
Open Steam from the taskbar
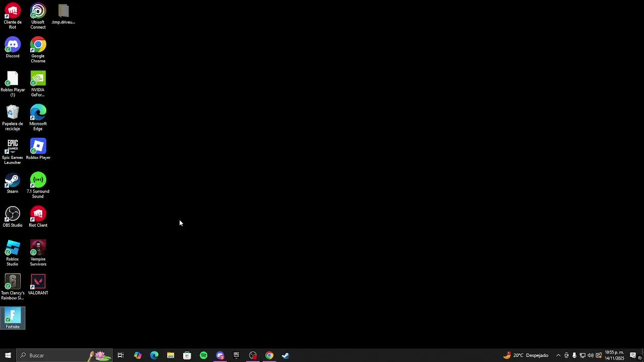point(285,355)
